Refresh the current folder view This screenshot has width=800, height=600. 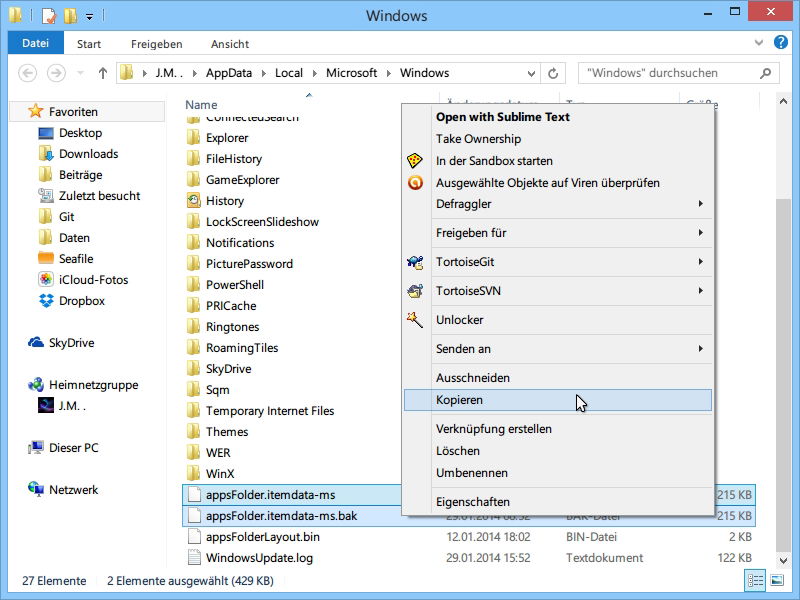click(x=553, y=73)
